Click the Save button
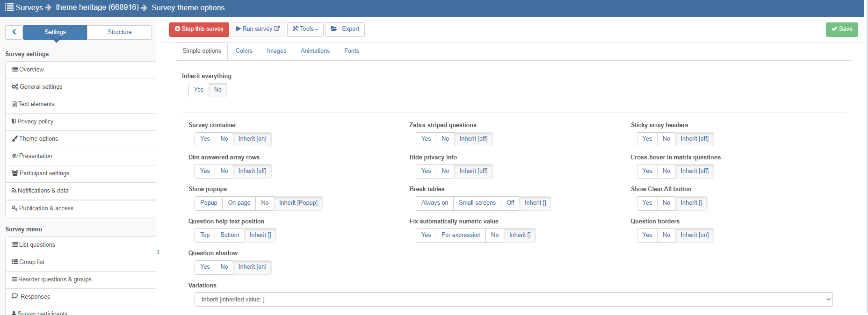Screen dimensions: 868x315 (841, 29)
